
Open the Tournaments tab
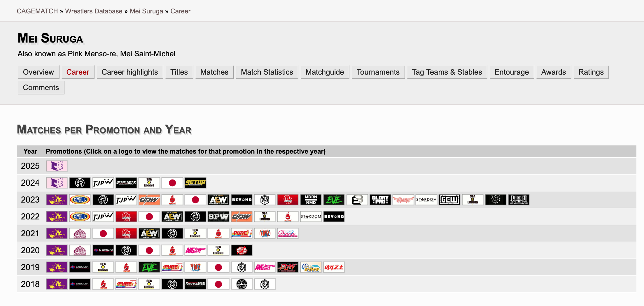click(378, 72)
